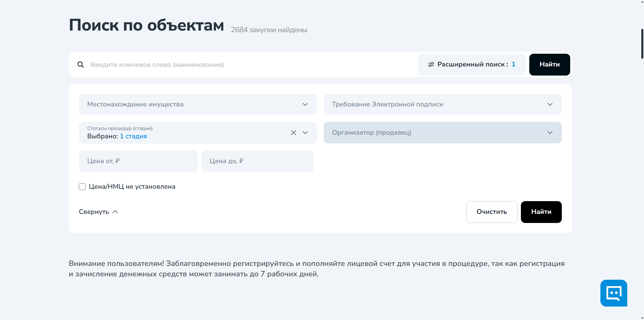Click the 1 стадия selected link
This screenshot has width=644, height=320.
(x=133, y=136)
